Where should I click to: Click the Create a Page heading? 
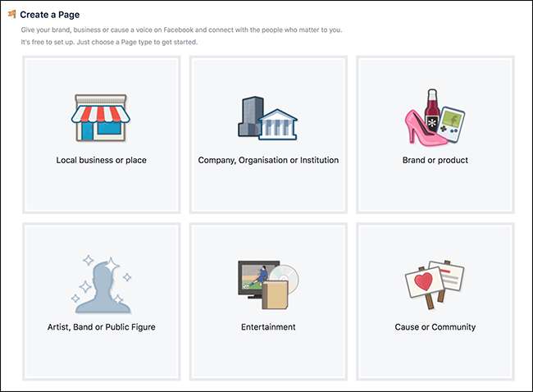50,15
